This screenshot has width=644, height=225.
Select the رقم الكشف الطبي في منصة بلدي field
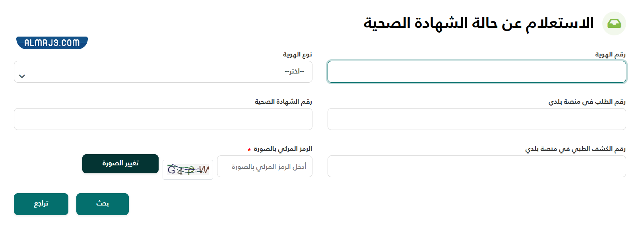[476, 167]
